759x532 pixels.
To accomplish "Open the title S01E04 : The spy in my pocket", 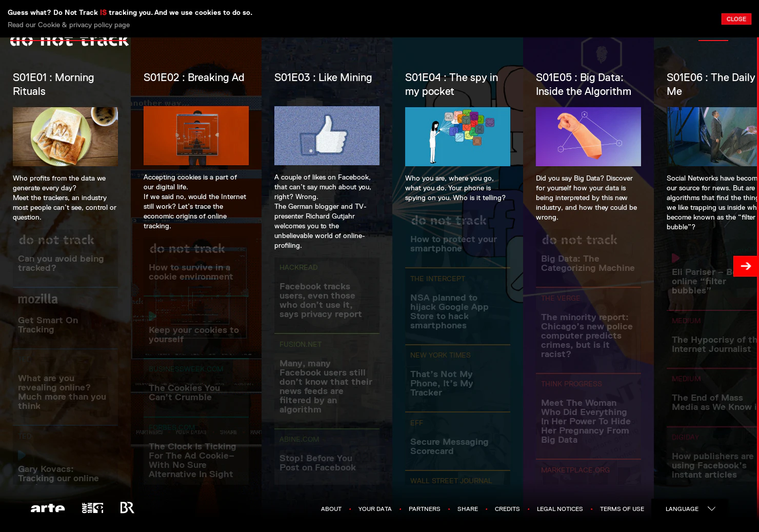I will point(451,84).
